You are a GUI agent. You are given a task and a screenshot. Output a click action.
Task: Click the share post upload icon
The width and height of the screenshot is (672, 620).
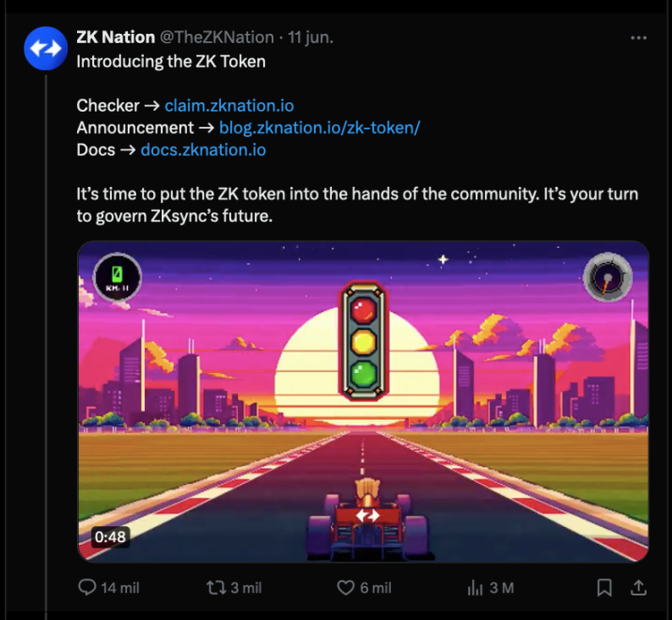tap(637, 588)
